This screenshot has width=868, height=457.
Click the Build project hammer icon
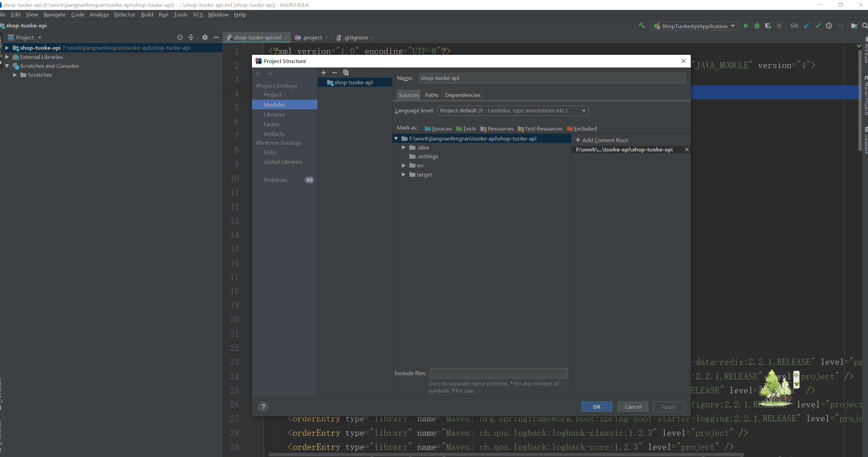pos(641,26)
